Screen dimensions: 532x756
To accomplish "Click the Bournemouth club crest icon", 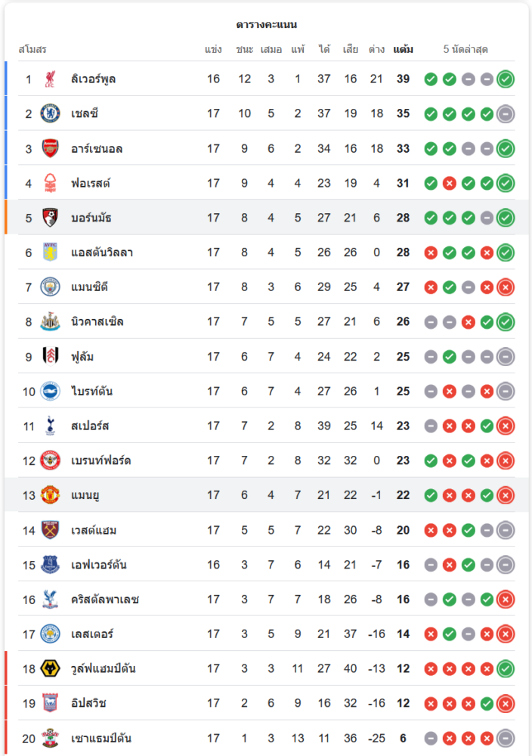I will [51, 218].
